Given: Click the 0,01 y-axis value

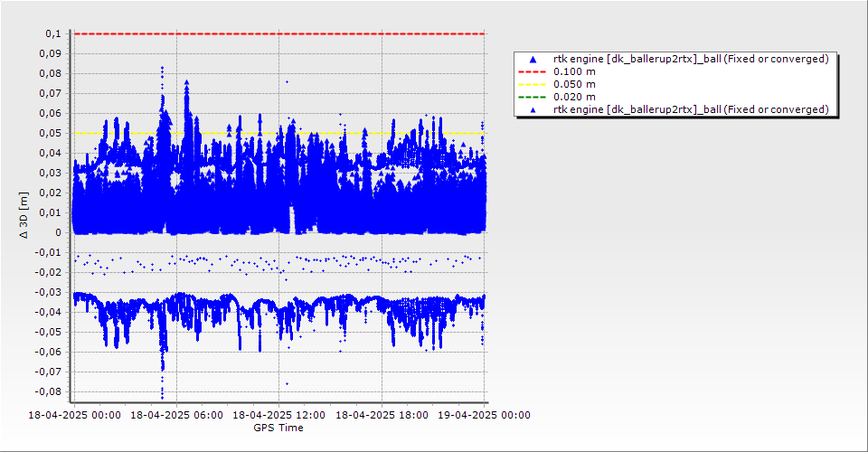Looking at the screenshot, I should [x=51, y=213].
